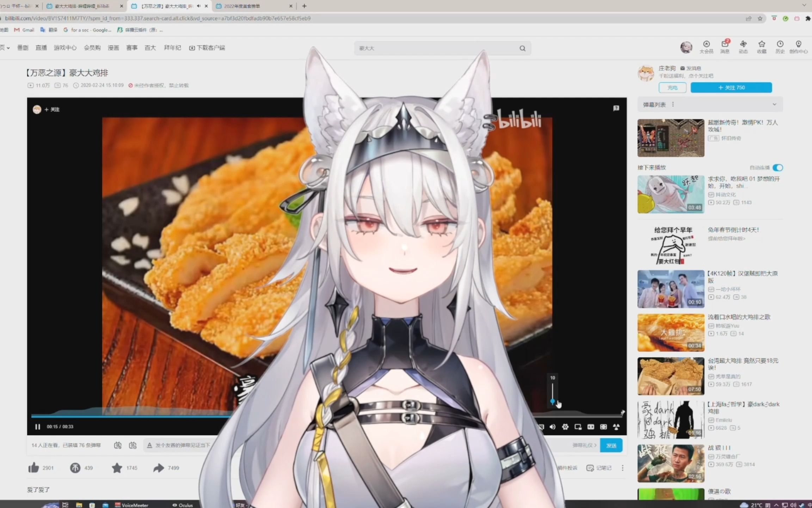Open 战狼 III recommended video thumbnail
Image resolution: width=812 pixels, height=508 pixels.
tap(671, 463)
